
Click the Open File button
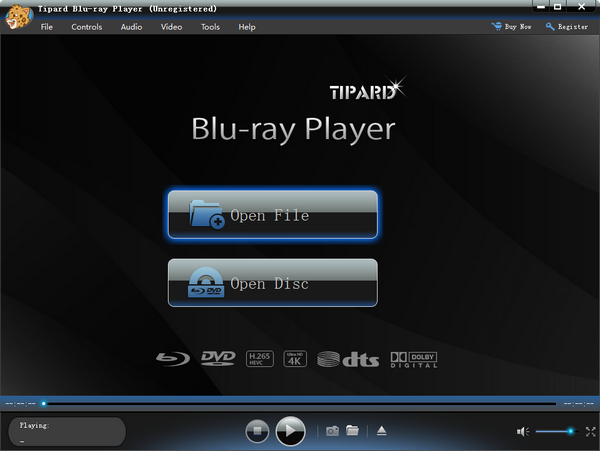point(272,215)
